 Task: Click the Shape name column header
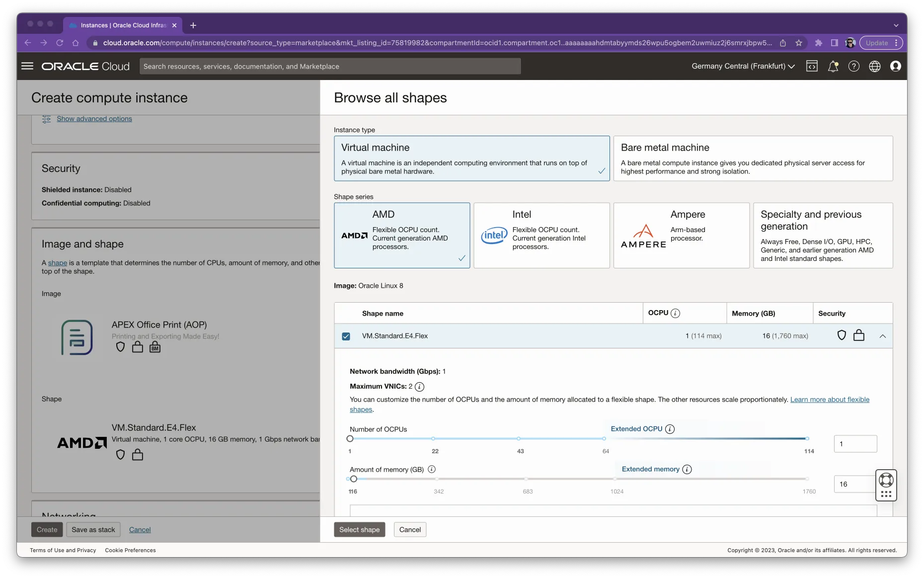pyautogui.click(x=383, y=313)
